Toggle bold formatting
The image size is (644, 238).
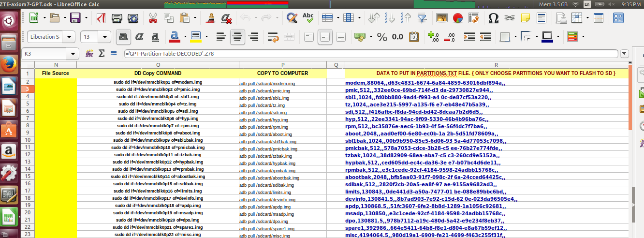123,37
